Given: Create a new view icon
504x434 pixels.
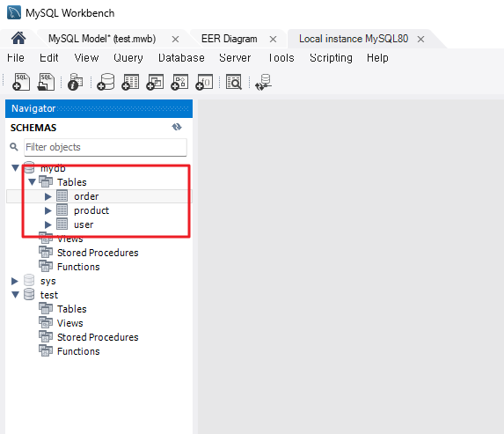Looking at the screenshot, I should 155,82.
